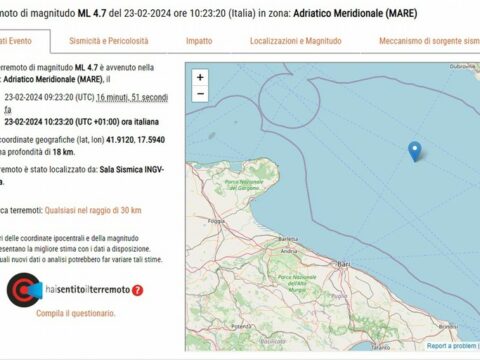The image size is (480, 360).
Task: Select the Dati Evento tab
Action: (16, 41)
